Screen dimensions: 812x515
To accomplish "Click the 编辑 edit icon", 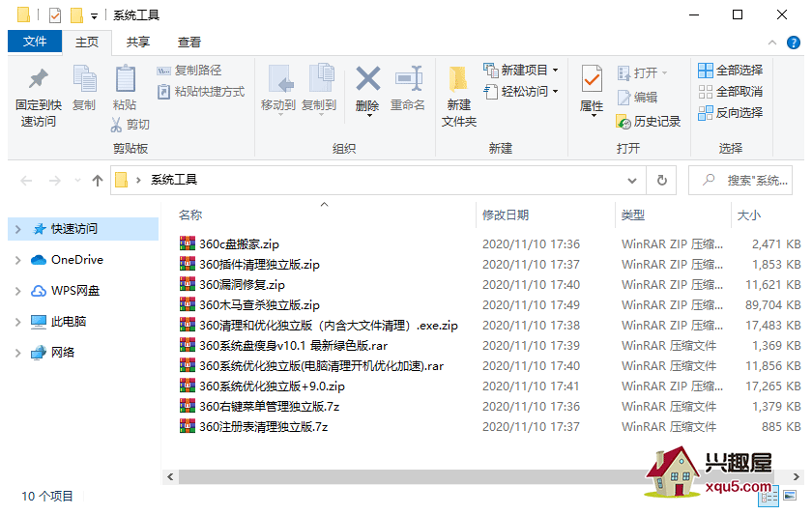I will click(624, 97).
